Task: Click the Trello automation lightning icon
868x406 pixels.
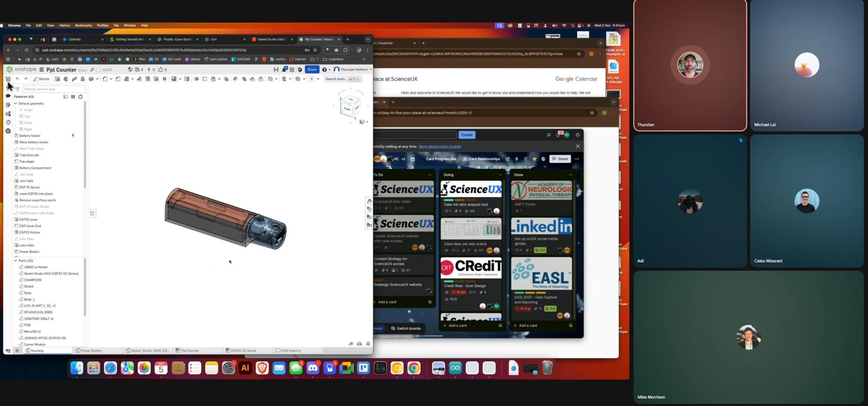Action: tap(516, 159)
